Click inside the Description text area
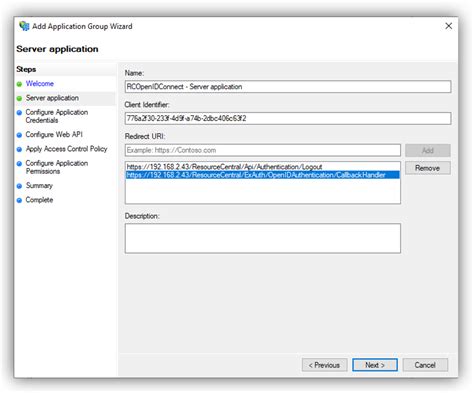The image size is (474, 393). coord(263,238)
